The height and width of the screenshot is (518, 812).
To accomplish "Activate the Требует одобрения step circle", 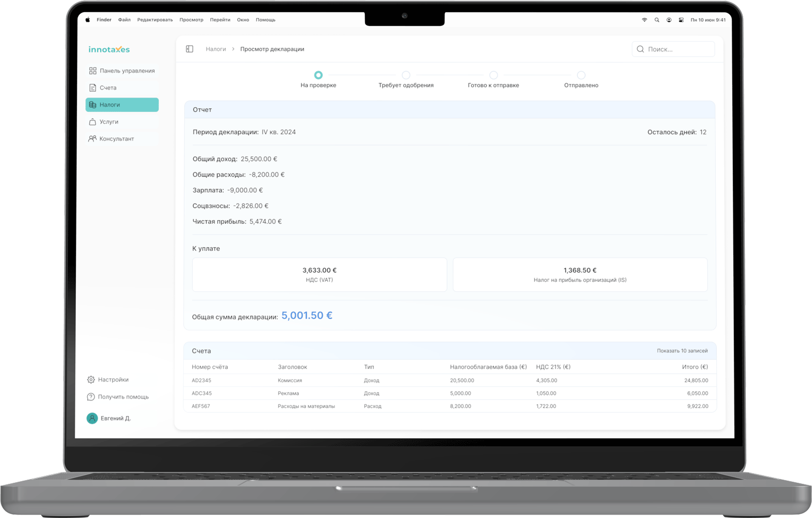I will 406,75.
